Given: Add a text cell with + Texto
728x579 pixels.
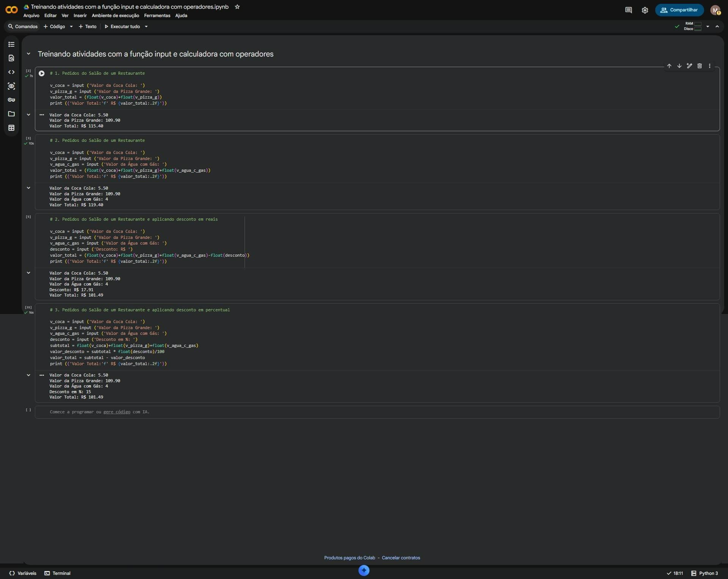Looking at the screenshot, I should coord(88,27).
